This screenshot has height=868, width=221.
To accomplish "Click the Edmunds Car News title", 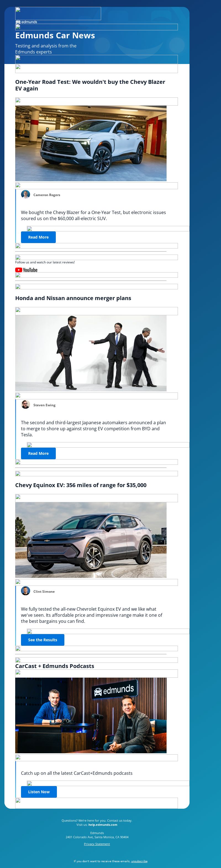I will (55, 35).
